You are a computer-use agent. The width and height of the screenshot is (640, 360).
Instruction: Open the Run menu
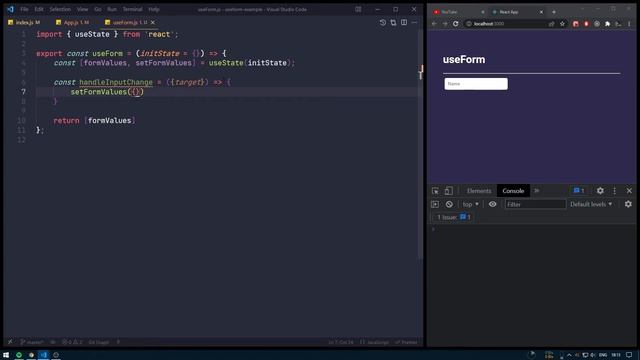point(112,9)
